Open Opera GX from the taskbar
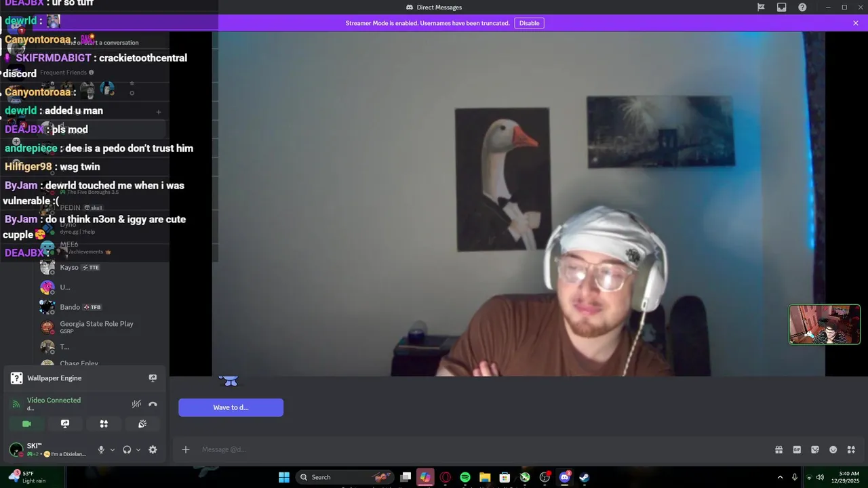This screenshot has width=868, height=488. 446,477
